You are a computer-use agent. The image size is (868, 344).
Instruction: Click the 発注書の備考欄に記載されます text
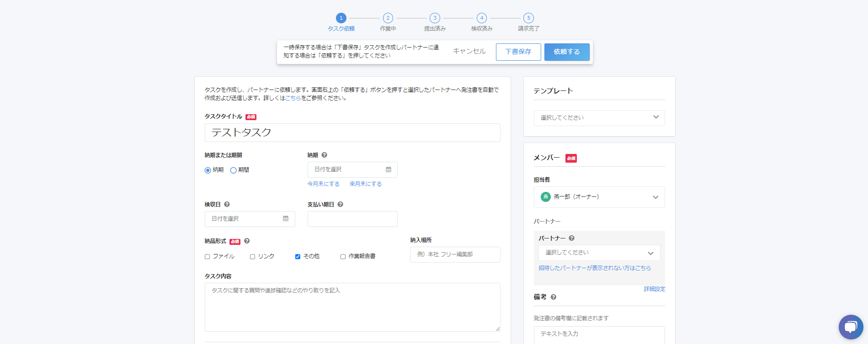[571, 318]
